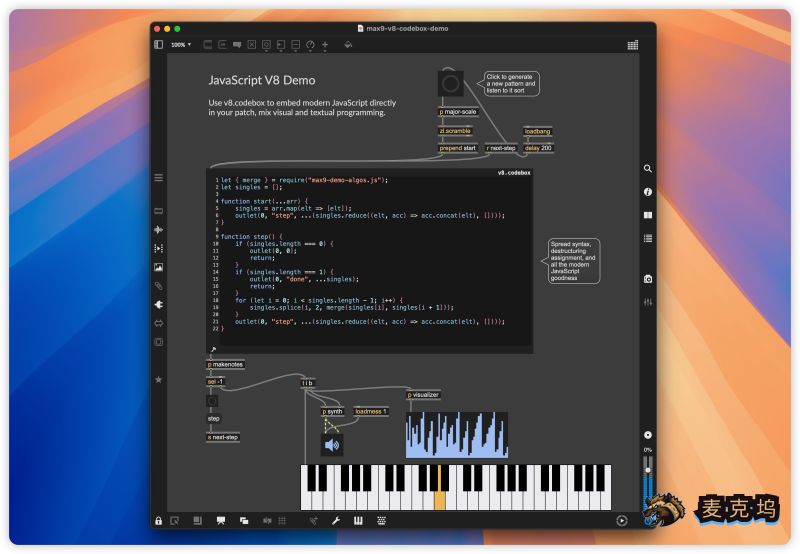Click the large button object to generate a pattern
The width and height of the screenshot is (800, 554).
pos(451,83)
